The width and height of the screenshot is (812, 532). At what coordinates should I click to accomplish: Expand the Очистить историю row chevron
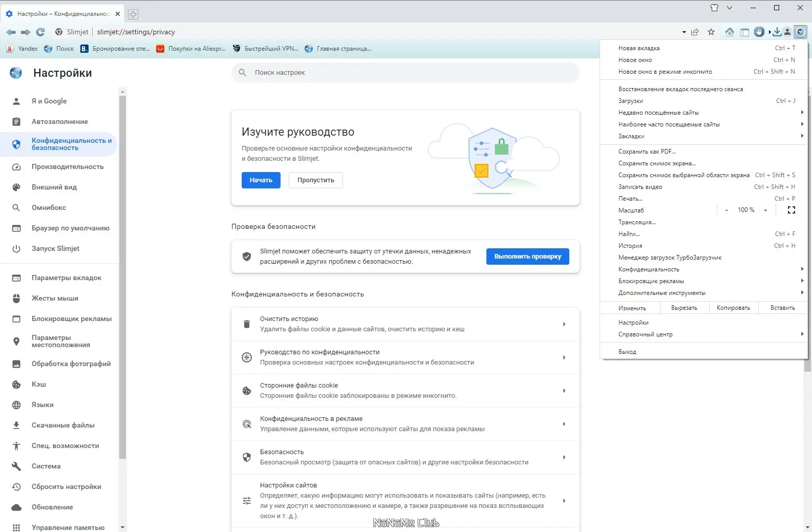click(564, 324)
